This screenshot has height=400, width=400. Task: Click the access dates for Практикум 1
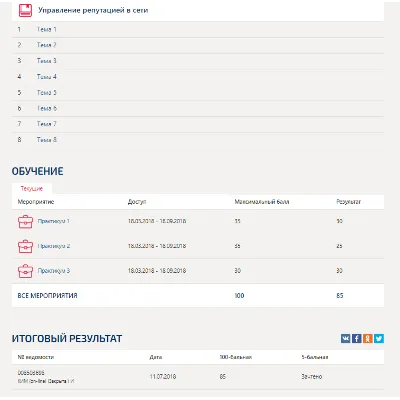click(x=157, y=221)
